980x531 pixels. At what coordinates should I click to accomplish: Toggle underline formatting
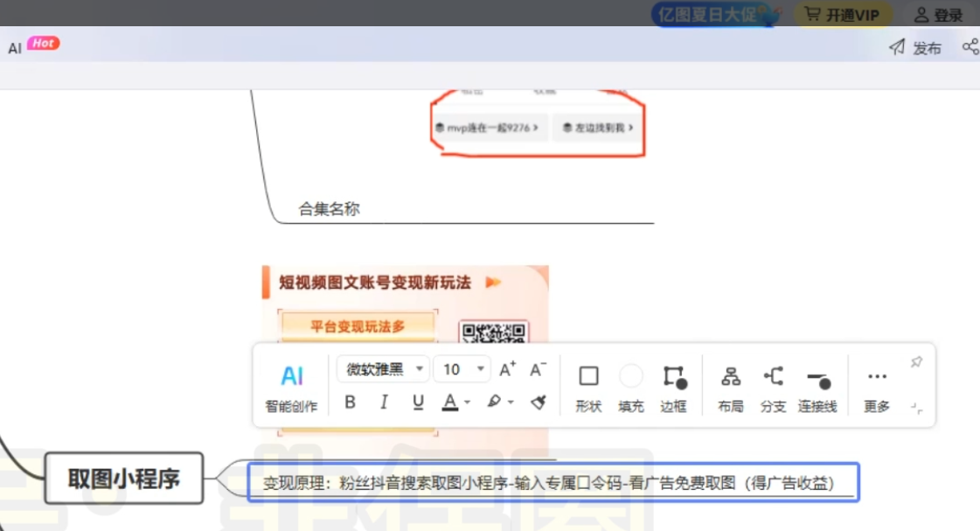(x=418, y=402)
